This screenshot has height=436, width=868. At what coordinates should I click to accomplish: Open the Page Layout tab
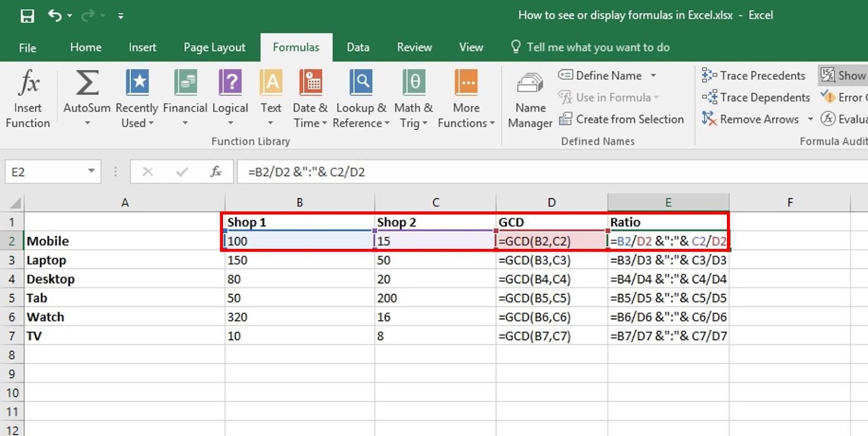(214, 48)
